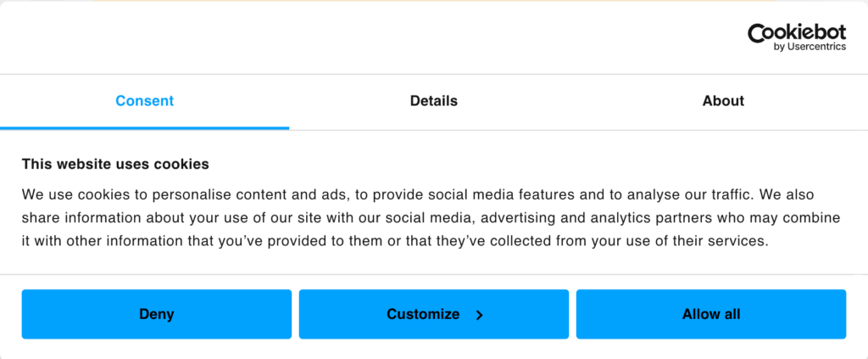
Task: Click the phrase "personalise content and ads"
Action: 221,194
